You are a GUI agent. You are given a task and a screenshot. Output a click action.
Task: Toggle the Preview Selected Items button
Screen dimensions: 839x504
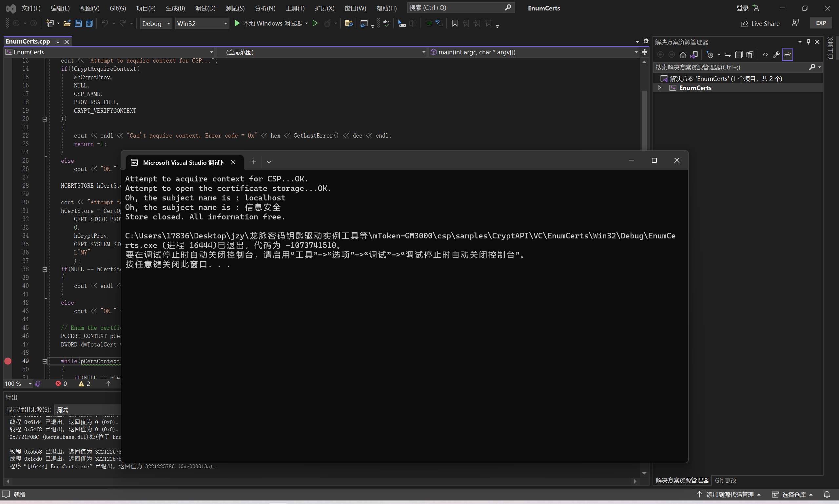(787, 55)
